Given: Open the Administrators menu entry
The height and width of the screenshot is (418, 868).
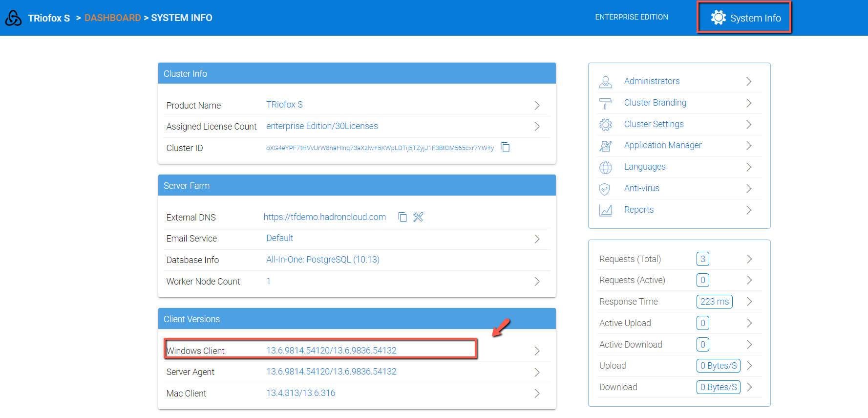Looking at the screenshot, I should coord(652,81).
